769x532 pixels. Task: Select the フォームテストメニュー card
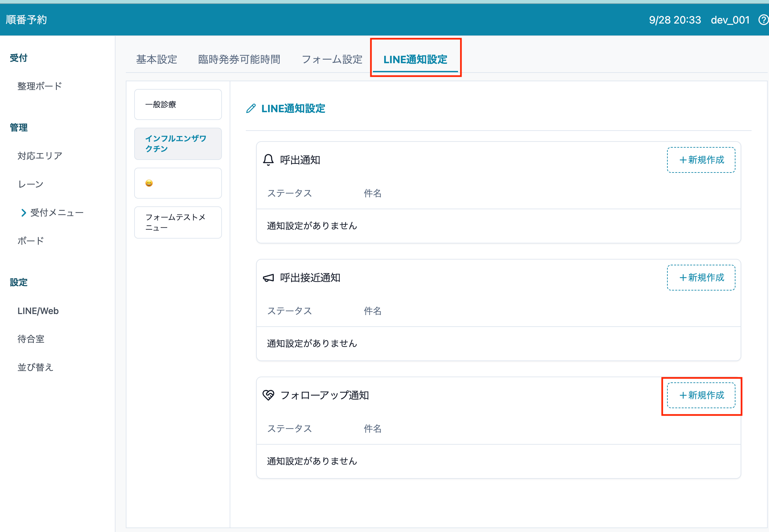tap(178, 222)
